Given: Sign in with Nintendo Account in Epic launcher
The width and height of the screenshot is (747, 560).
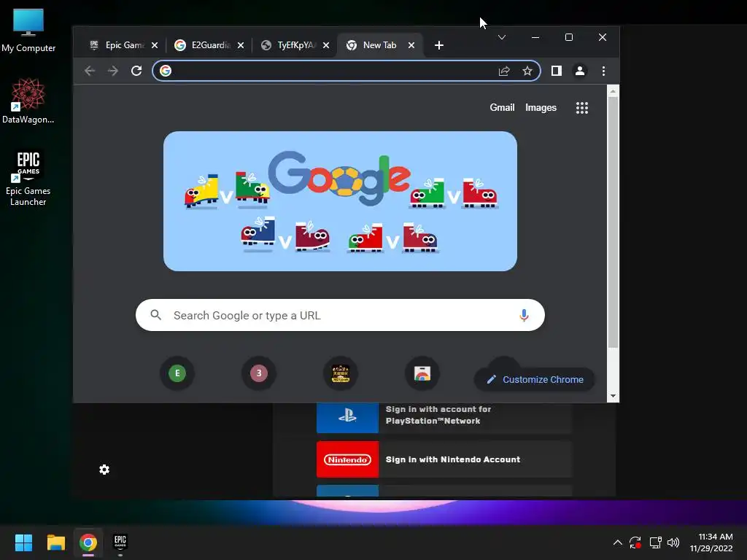Looking at the screenshot, I should [444, 459].
